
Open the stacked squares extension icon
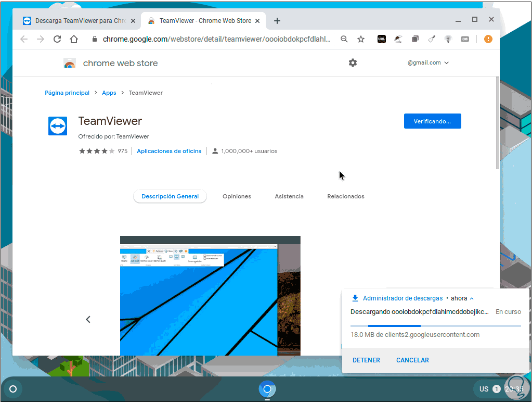[415, 40]
